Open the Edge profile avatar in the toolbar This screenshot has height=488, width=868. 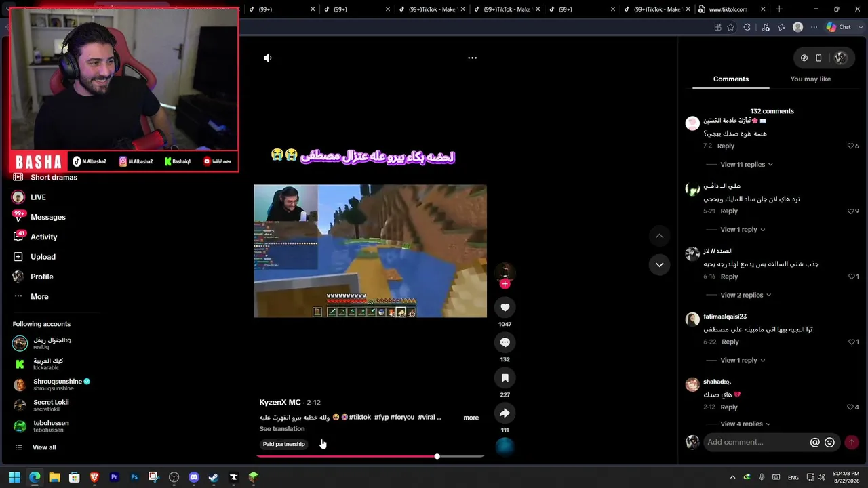tap(798, 27)
